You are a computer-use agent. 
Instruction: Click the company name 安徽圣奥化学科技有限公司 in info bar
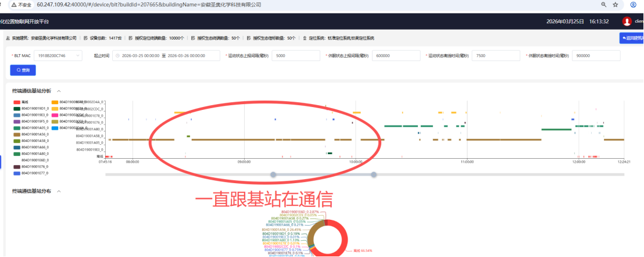coord(54,38)
